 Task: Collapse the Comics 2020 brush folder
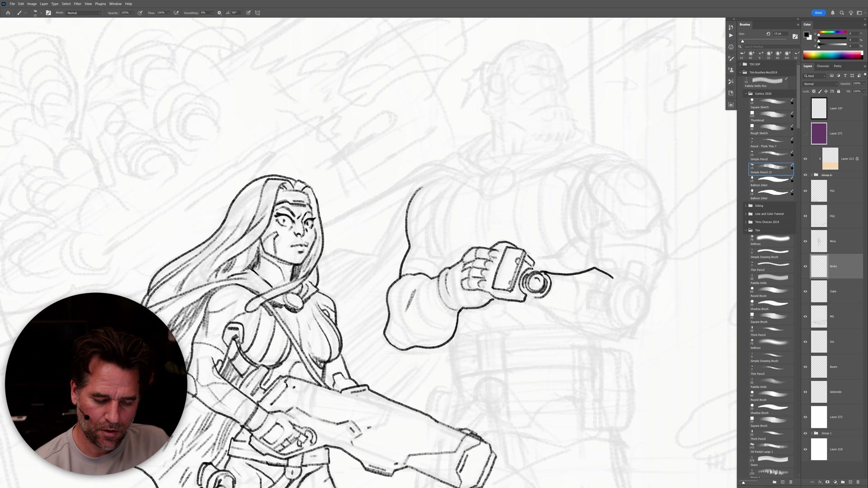tap(746, 94)
